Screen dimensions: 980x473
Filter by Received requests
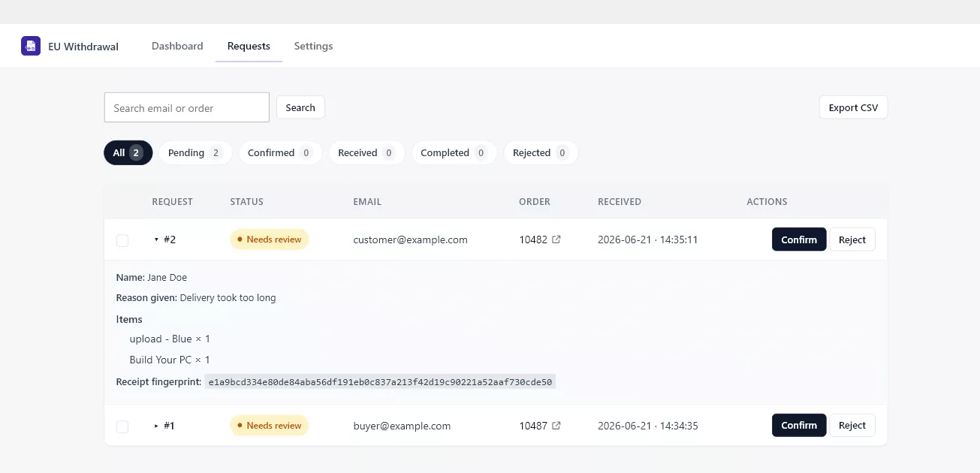pyautogui.click(x=366, y=152)
